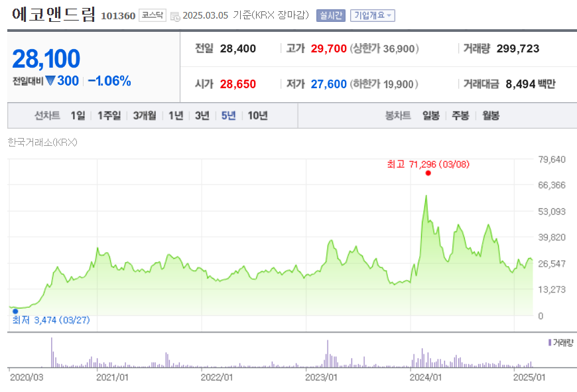Screen dimensions: 577x392
Task: Click the 2024/01 x-axis label
Action: 425,377
